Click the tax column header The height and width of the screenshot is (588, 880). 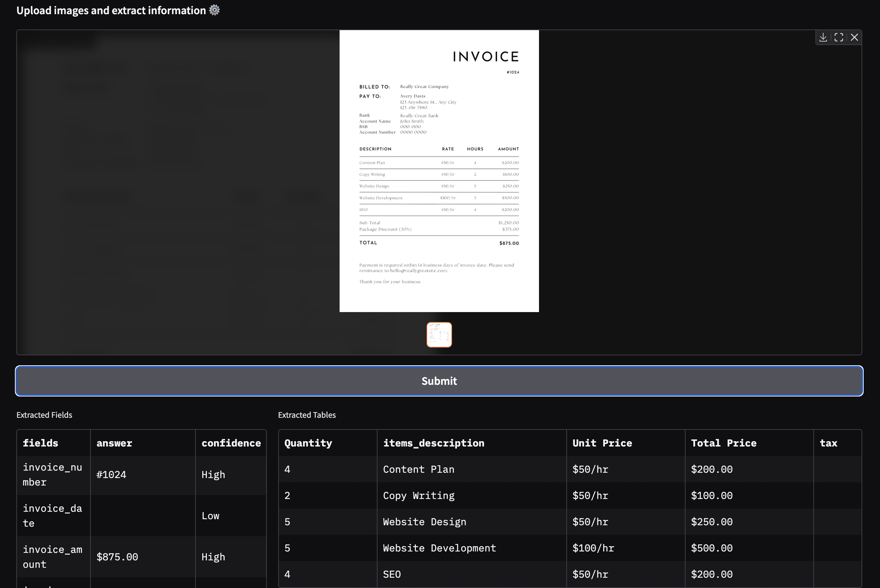click(x=828, y=443)
